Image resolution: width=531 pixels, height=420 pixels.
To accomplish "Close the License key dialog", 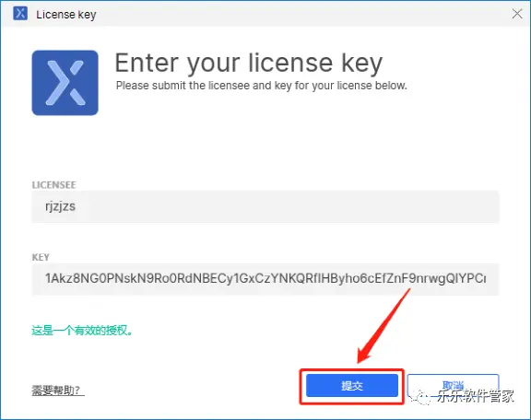I will pyautogui.click(x=517, y=14).
